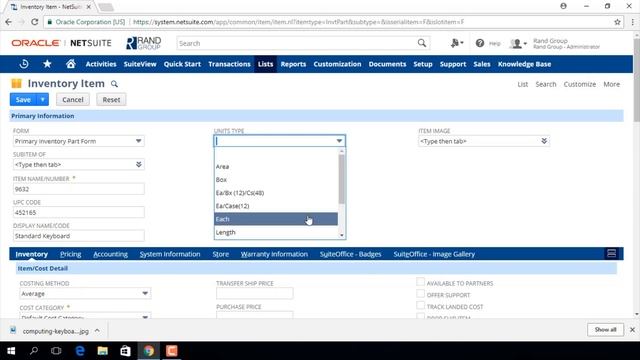Click the Save button

[23, 99]
